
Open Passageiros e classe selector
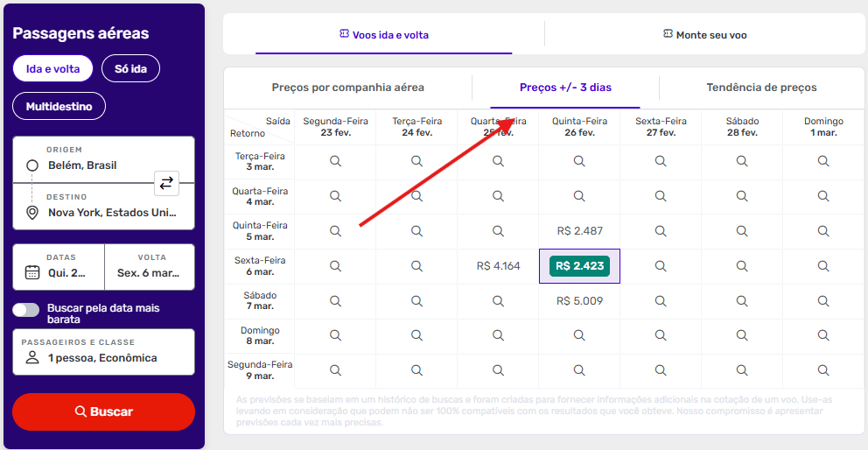[103, 351]
